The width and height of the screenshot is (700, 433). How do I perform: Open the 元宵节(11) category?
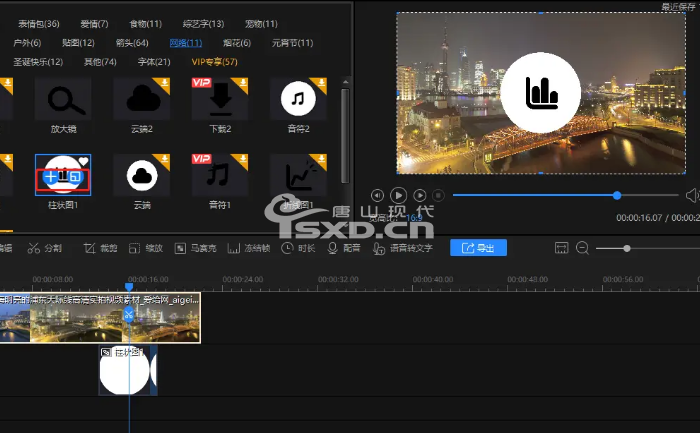[x=292, y=43]
